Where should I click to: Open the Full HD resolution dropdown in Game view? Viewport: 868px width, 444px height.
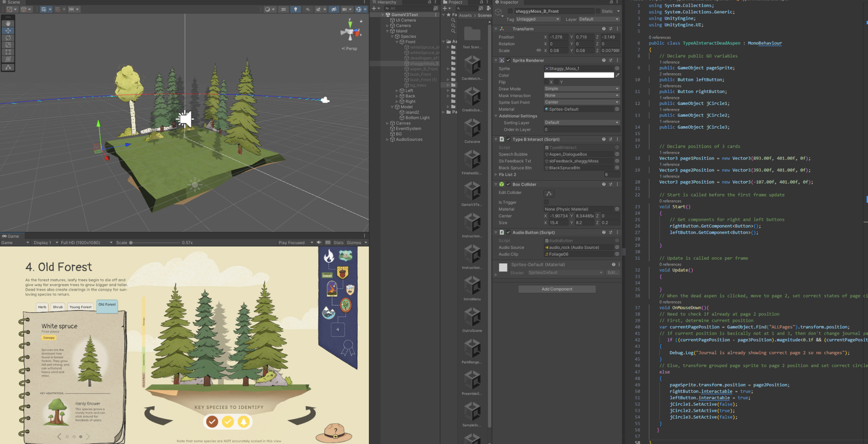86,242
